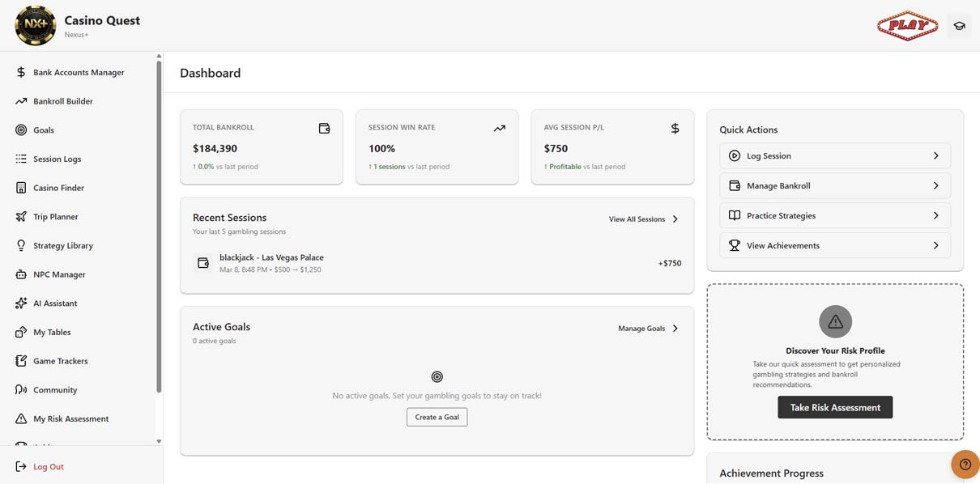
Task: Click the graduation cap icon in header
Action: [x=959, y=26]
